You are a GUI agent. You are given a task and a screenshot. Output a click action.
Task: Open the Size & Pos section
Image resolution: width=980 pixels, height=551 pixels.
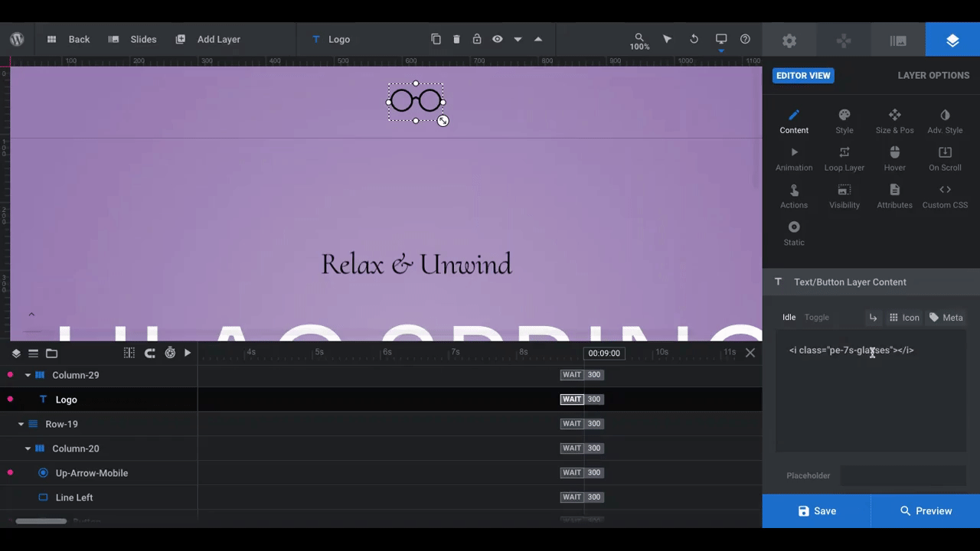pyautogui.click(x=894, y=122)
